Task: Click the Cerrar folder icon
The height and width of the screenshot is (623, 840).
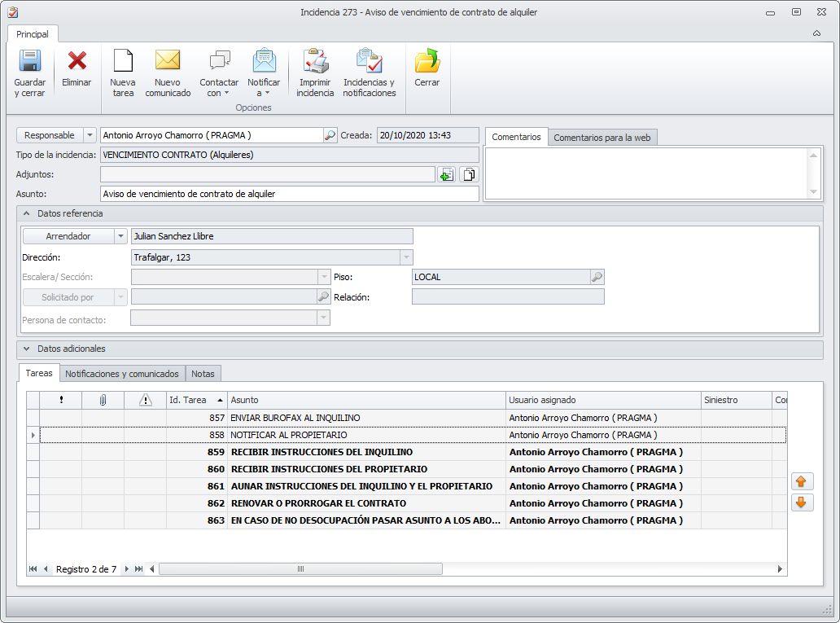Action: 427,63
